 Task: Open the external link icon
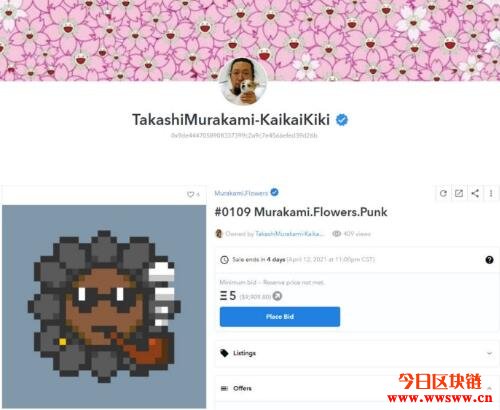tap(459, 193)
